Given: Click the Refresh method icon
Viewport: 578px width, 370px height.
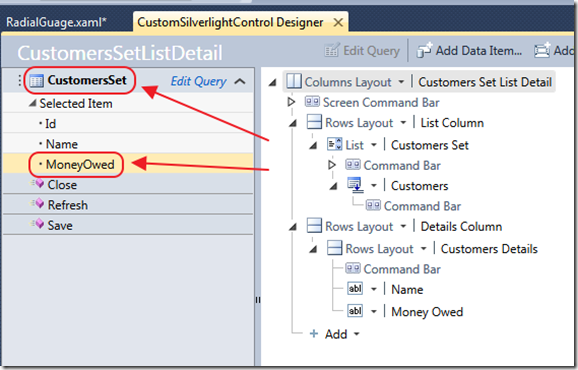Looking at the screenshot, I should (x=38, y=204).
